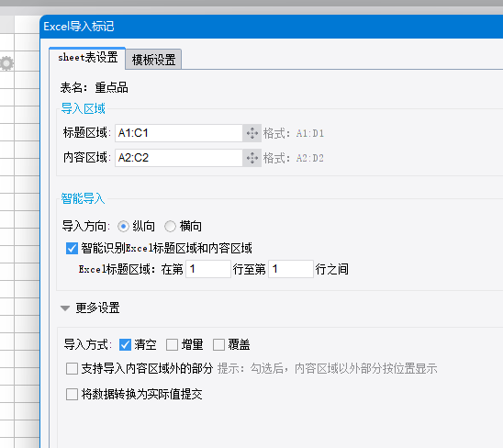Screen dimensions: 503x448
Task: Check the 增量 import mode
Action: (172, 345)
